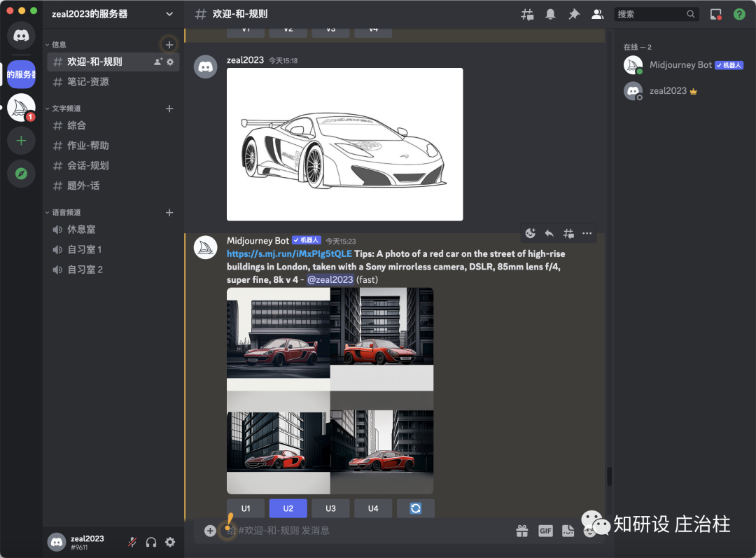Open more options for Midjourney Bot message

(x=587, y=233)
